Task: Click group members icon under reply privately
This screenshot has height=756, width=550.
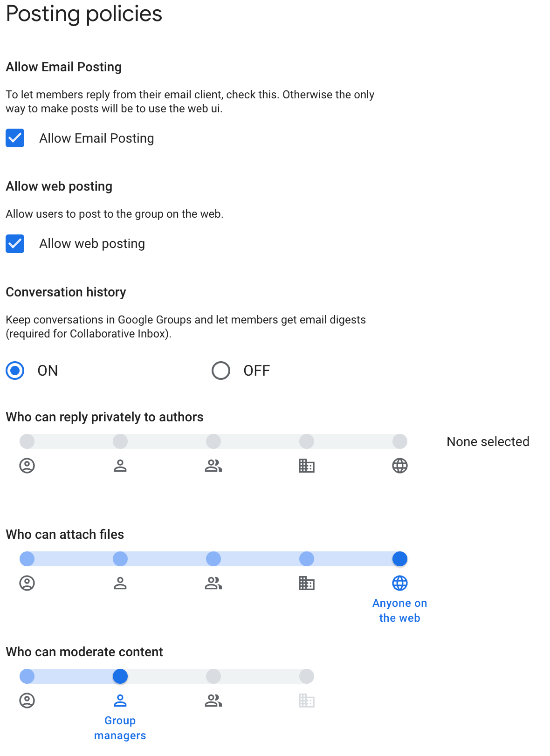Action: coord(213,466)
